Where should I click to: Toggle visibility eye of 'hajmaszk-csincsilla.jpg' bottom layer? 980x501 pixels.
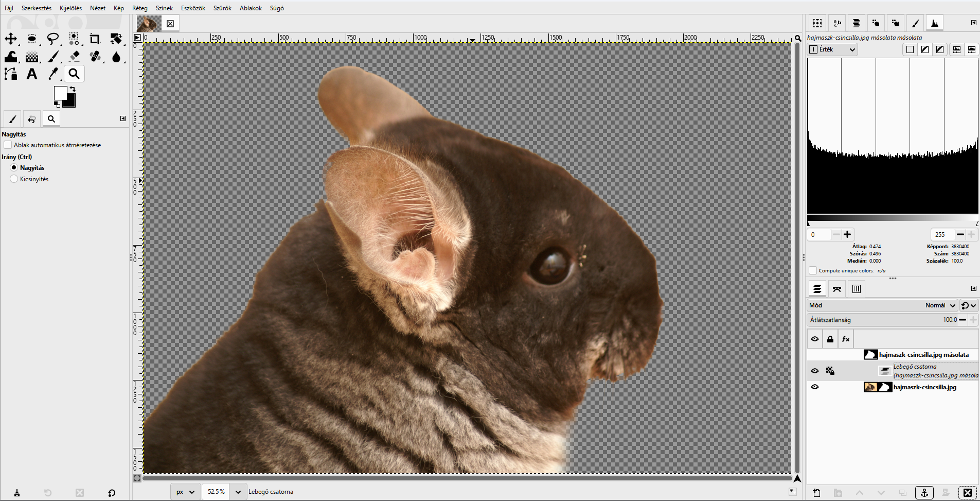(815, 387)
